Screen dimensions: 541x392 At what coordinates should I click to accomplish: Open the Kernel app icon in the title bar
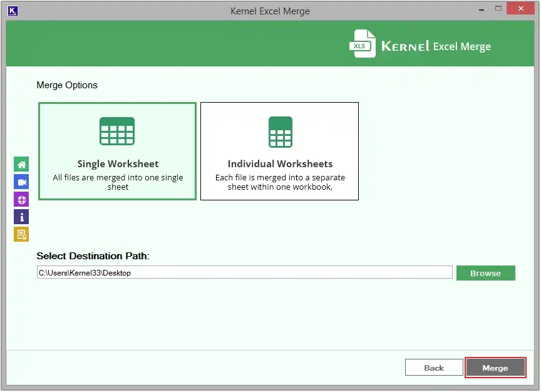pyautogui.click(x=13, y=11)
